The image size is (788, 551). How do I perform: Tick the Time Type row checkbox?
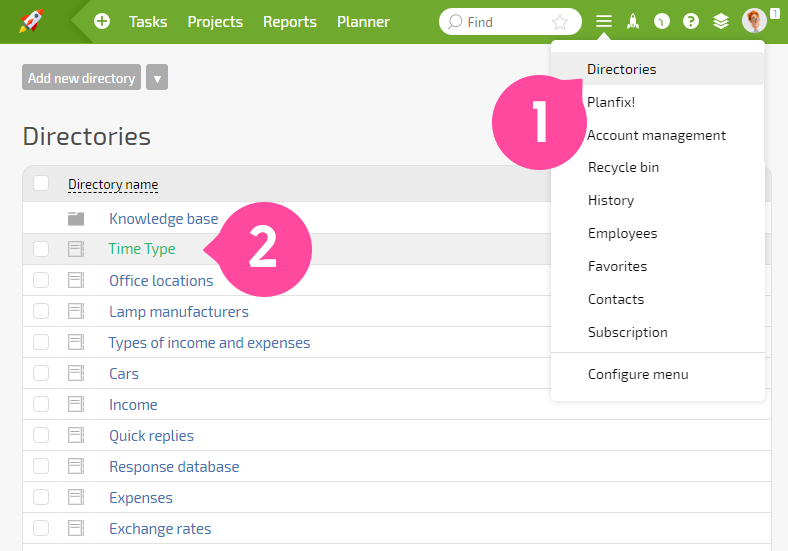point(41,249)
